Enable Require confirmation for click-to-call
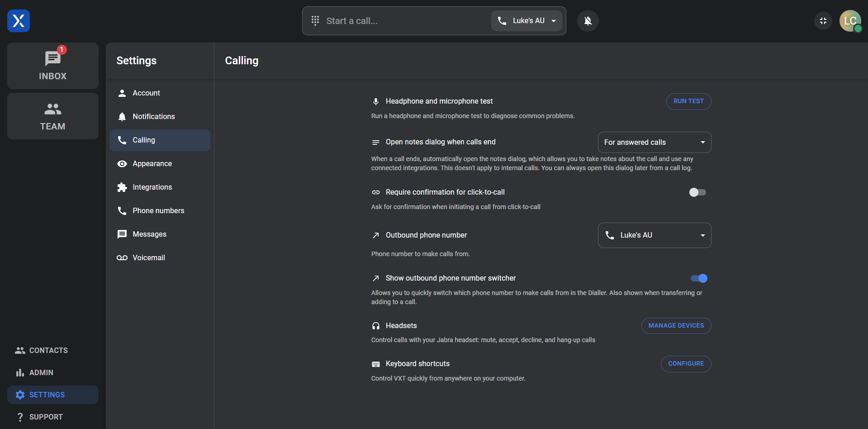This screenshot has width=868, height=429. tap(697, 192)
